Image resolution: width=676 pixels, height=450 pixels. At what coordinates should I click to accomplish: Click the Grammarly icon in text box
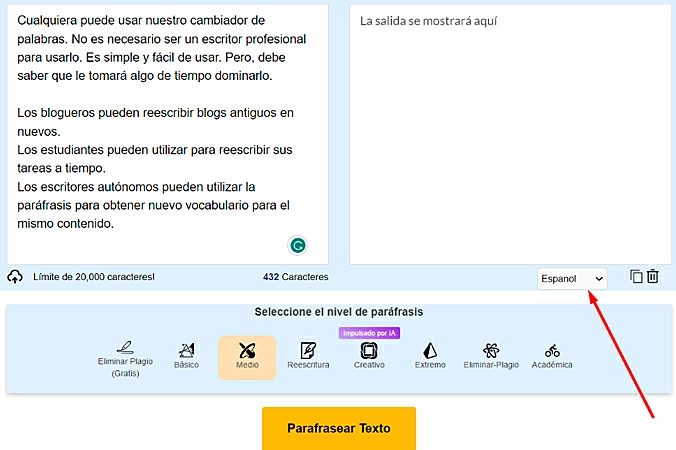pos(297,245)
